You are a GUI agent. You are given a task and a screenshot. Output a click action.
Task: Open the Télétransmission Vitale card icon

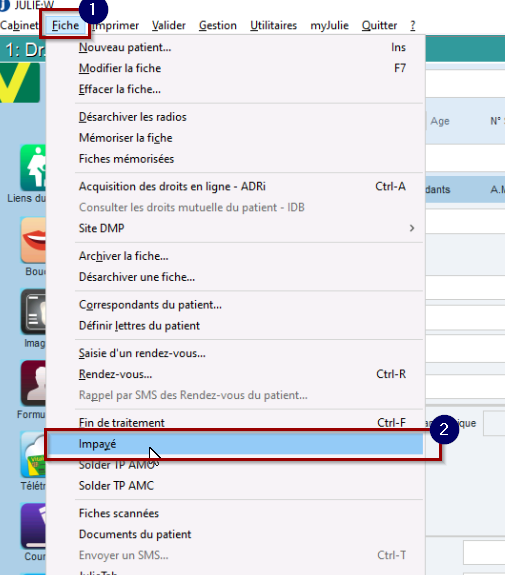33,455
